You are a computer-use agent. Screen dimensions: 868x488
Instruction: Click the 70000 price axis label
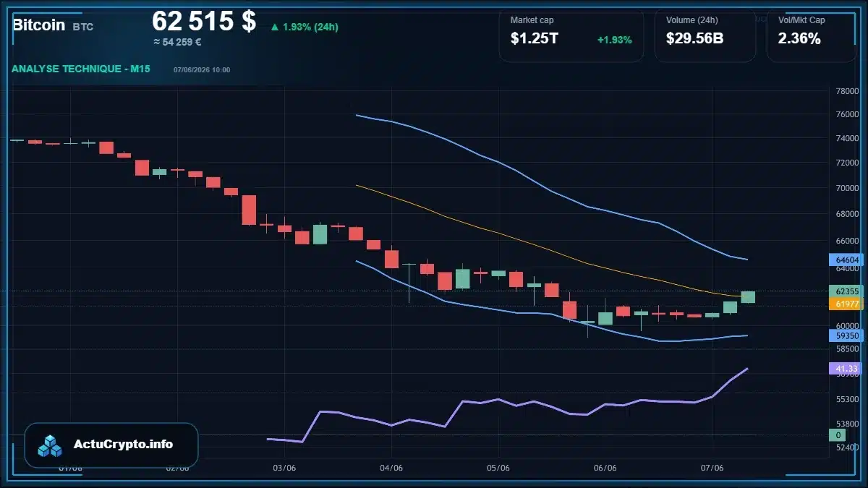847,188
